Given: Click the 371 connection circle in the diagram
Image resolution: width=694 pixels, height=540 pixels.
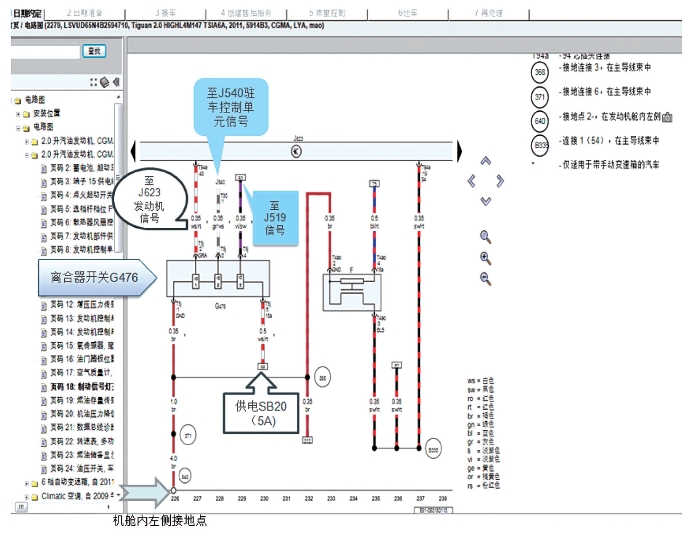Looking at the screenshot, I should click(188, 436).
